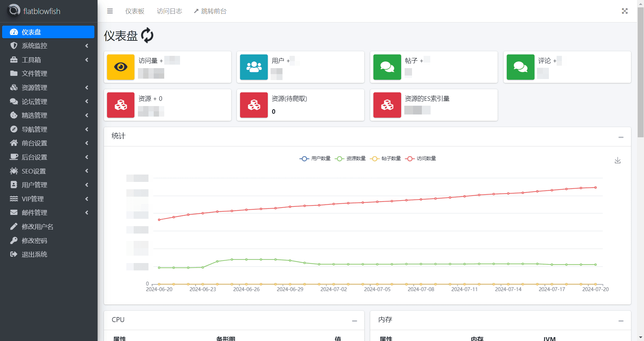Click the green comments chat icon
644x341 pixels.
pyautogui.click(x=520, y=67)
